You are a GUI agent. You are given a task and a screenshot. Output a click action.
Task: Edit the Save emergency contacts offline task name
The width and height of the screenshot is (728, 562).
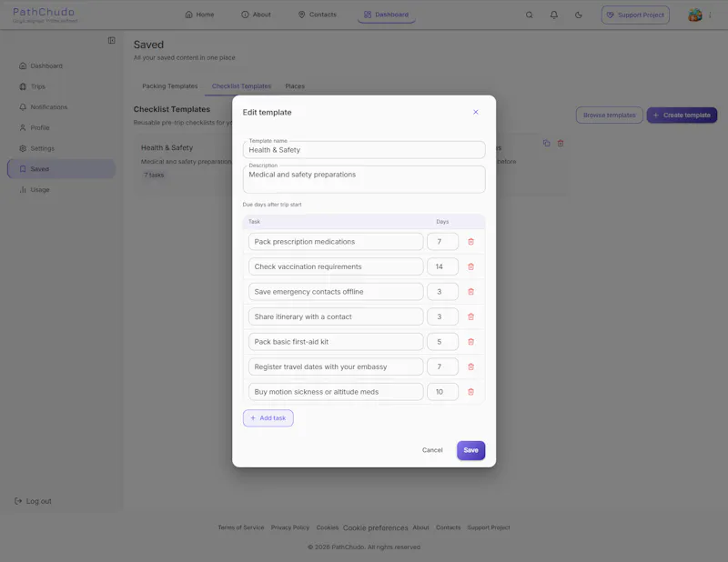coord(336,292)
